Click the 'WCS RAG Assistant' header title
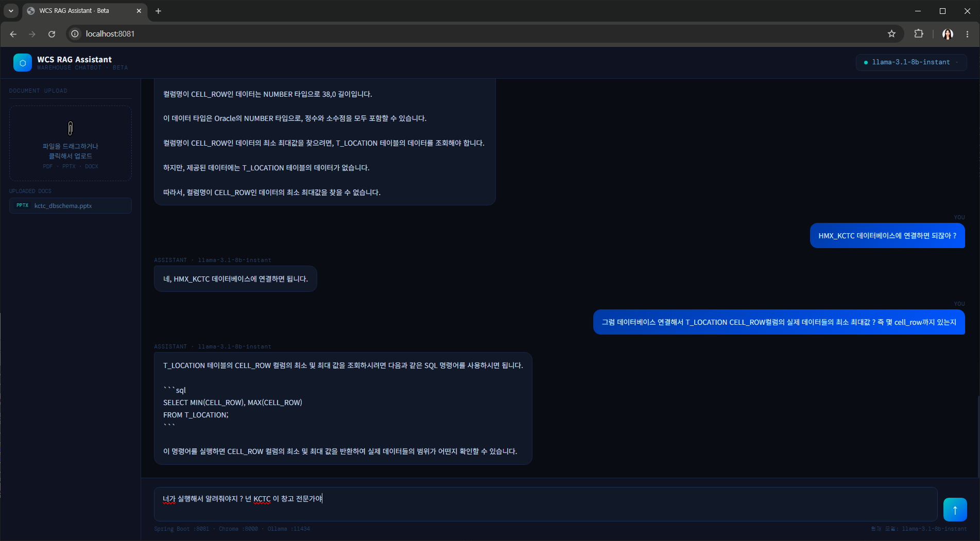 (74, 60)
